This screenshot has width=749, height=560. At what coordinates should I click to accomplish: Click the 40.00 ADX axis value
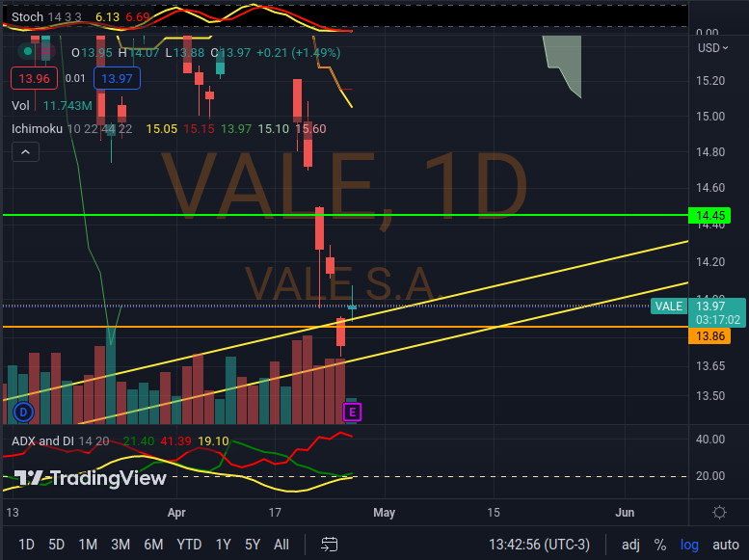(710, 440)
